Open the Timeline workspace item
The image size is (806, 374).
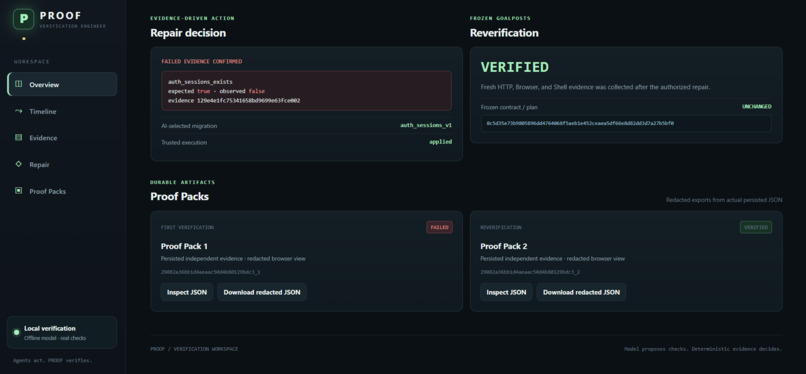click(x=62, y=111)
